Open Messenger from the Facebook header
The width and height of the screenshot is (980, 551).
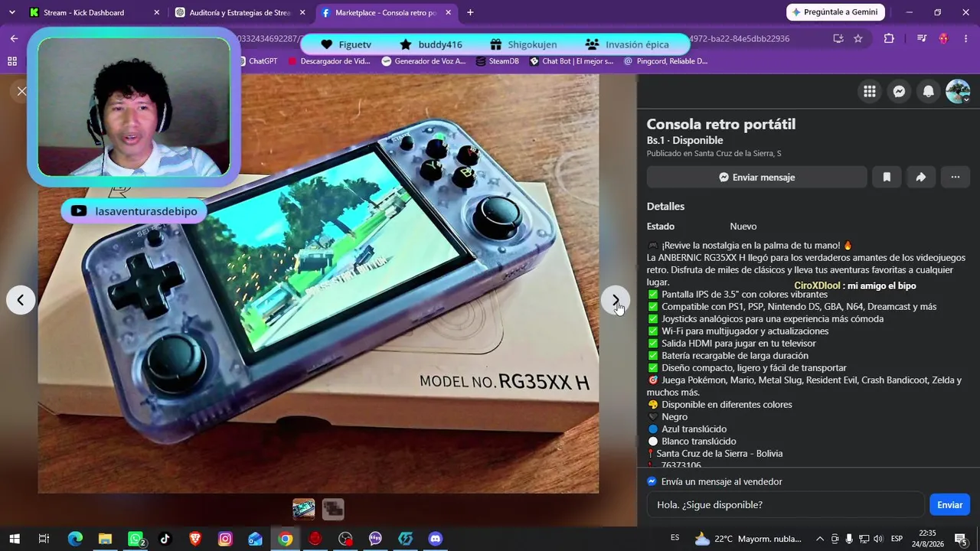coord(899,92)
